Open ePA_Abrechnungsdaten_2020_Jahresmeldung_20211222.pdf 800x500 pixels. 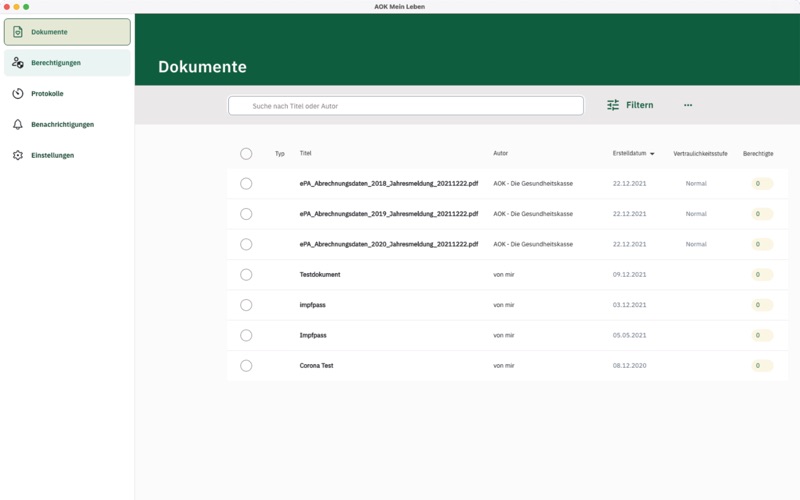click(x=389, y=244)
